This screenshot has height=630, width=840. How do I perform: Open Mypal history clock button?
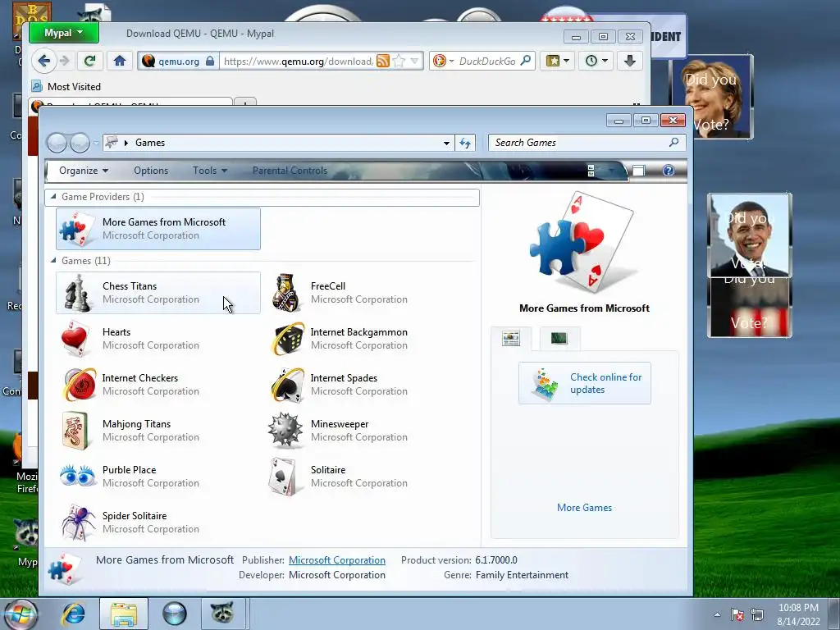[x=596, y=61]
